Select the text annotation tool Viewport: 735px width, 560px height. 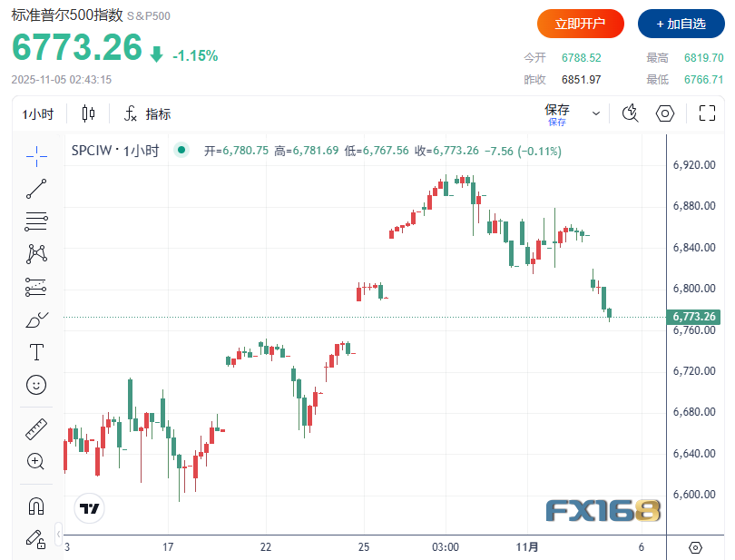click(x=36, y=352)
